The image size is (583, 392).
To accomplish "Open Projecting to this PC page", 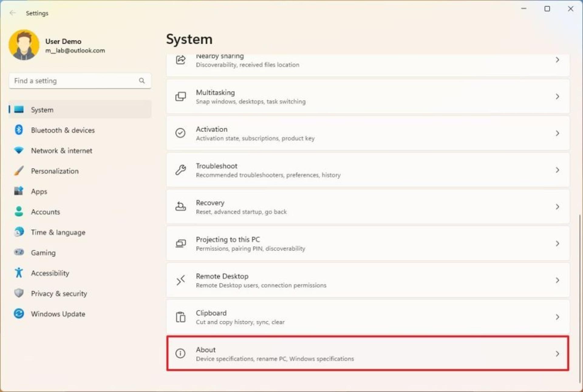I will tap(368, 244).
